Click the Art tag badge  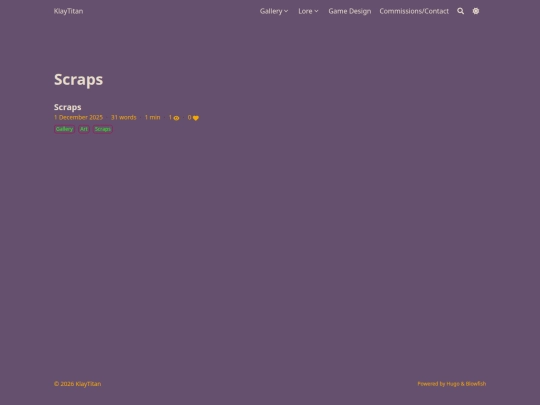(84, 129)
